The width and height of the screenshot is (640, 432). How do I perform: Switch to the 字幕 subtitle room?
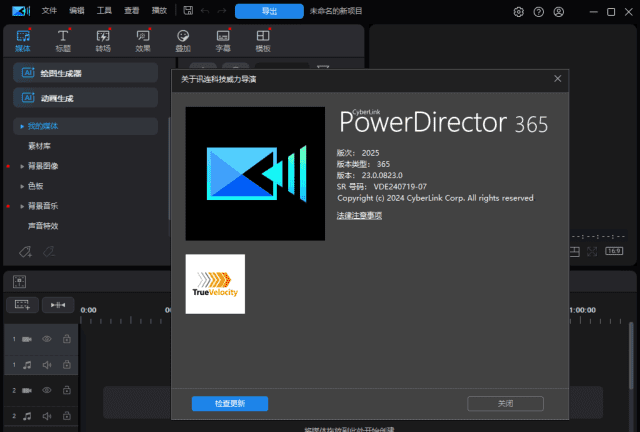223,41
